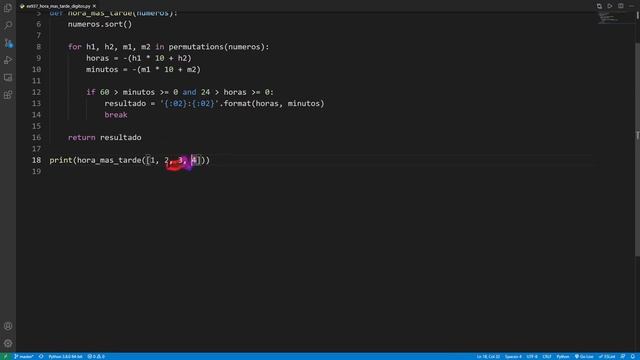Viewport: 640px width, 360px height.
Task: Click the 'if 60 > minutos' condition
Action: pyautogui.click(x=120, y=92)
